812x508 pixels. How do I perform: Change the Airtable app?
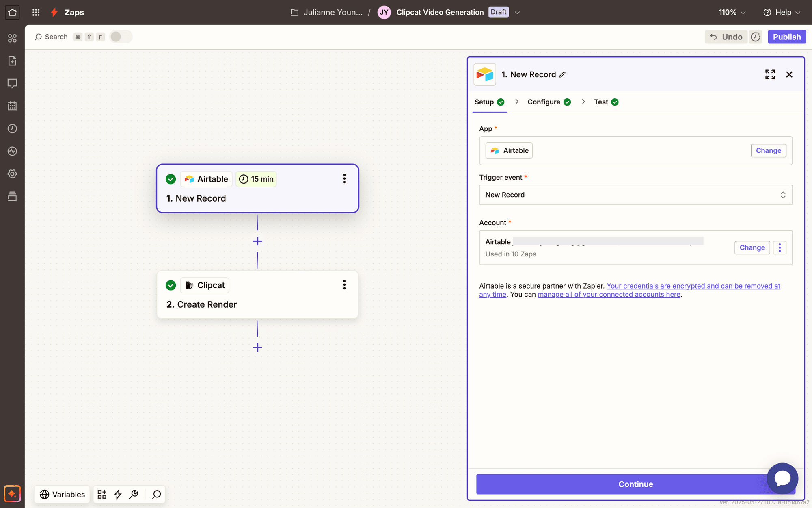769,150
